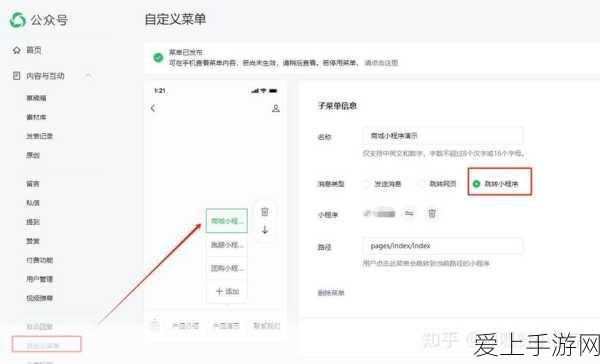Click the blurred mini program name

[379, 213]
